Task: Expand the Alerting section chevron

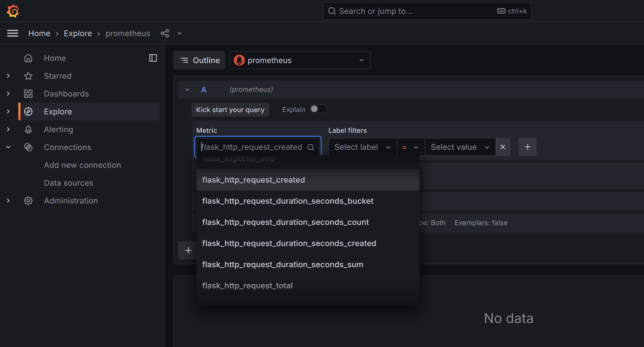Action: [8, 129]
